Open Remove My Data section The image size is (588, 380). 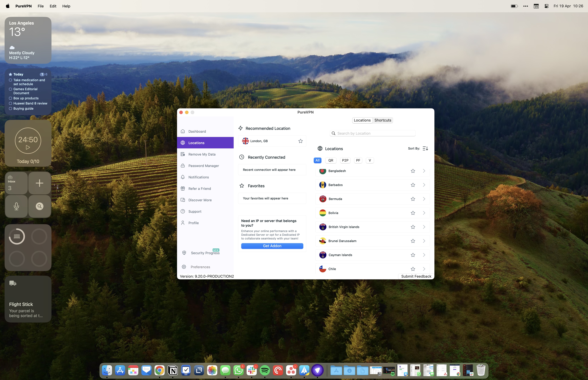click(202, 154)
